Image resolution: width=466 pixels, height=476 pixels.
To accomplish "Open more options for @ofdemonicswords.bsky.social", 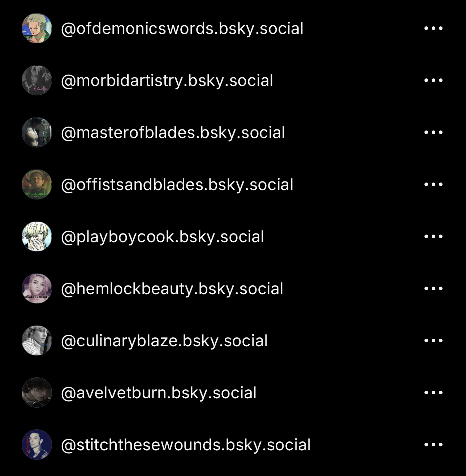I will coord(433,28).
